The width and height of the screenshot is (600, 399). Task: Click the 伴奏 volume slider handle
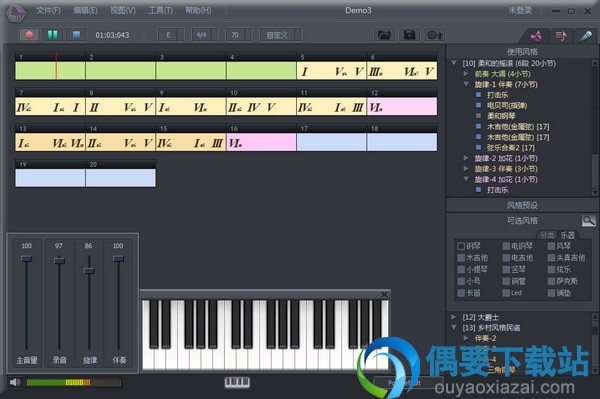119,259
